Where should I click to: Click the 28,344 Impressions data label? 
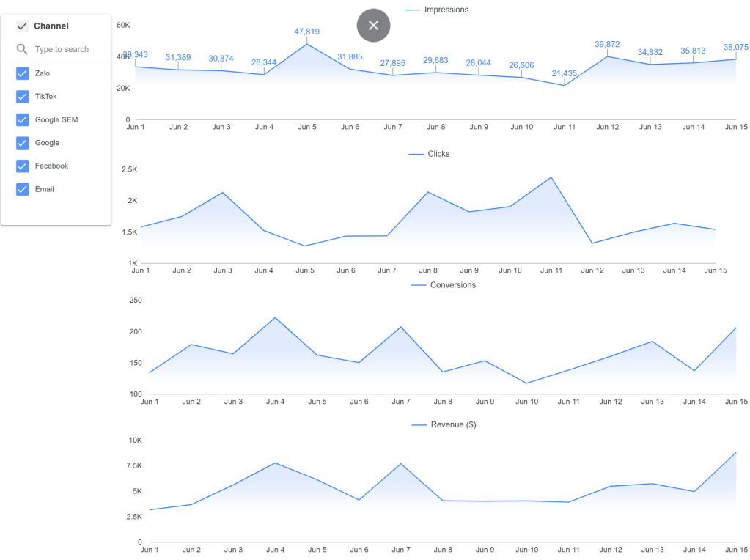pos(264,62)
